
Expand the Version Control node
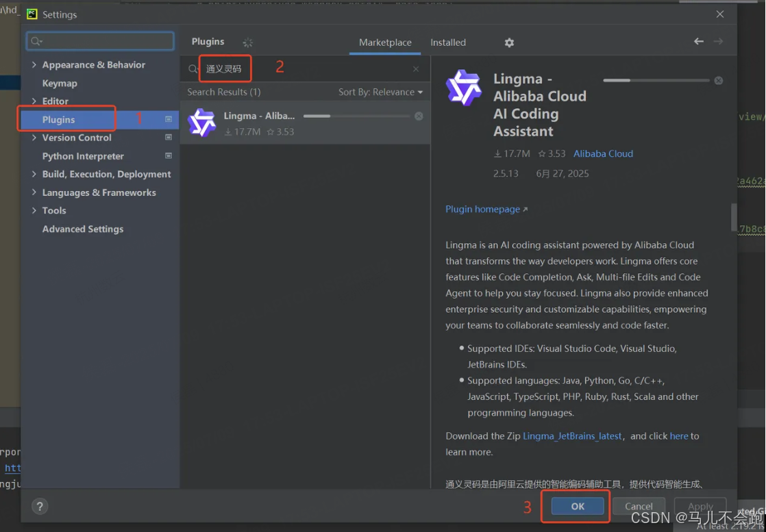point(34,138)
